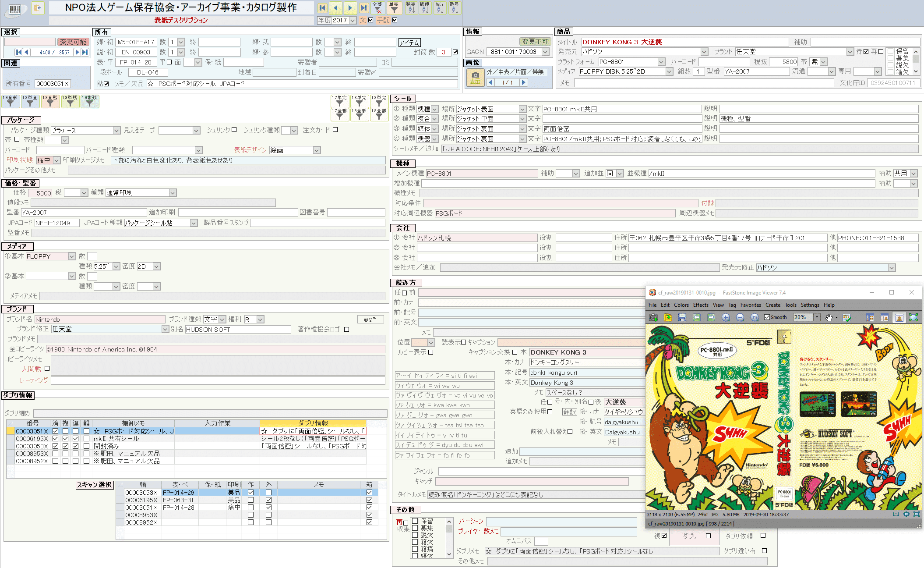Image resolution: width=924 pixels, height=568 pixels.
Task: Go to the first record using the header arrow
Action: (x=322, y=7)
